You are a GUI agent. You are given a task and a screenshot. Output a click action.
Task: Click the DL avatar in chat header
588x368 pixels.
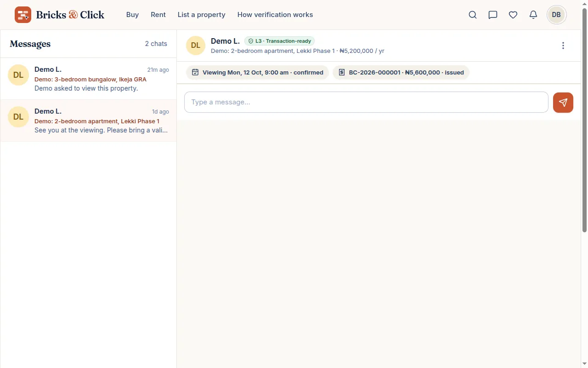[196, 46]
